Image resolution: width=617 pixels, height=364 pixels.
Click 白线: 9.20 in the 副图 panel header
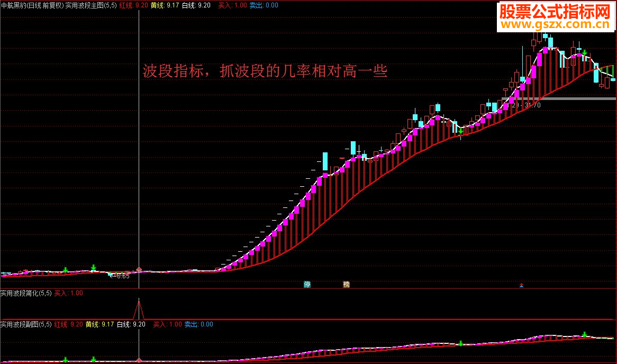pos(131,324)
